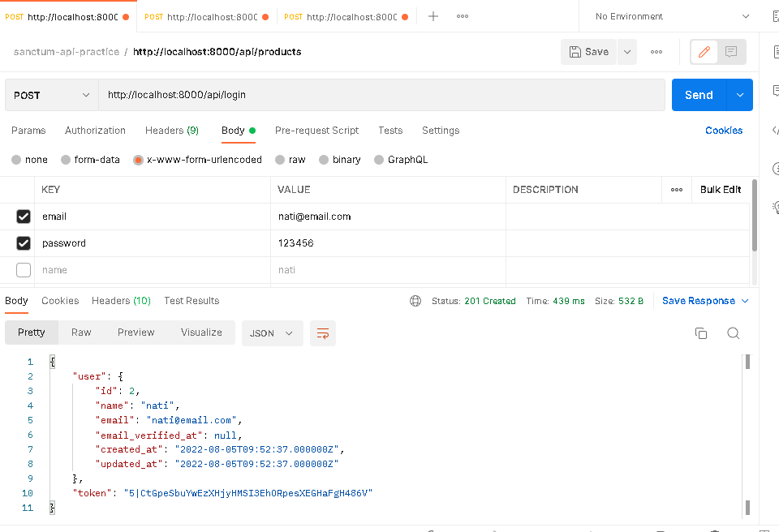
Task: Uncheck the email parameter row
Action: 23,216
